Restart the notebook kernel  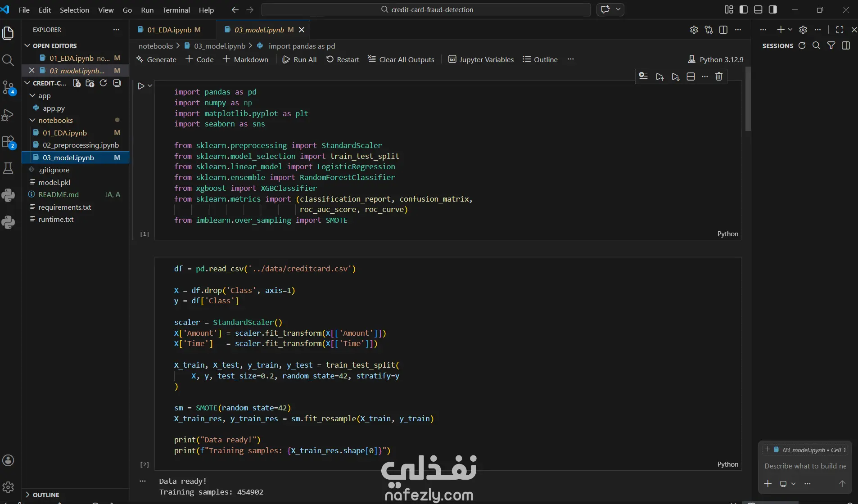point(343,59)
